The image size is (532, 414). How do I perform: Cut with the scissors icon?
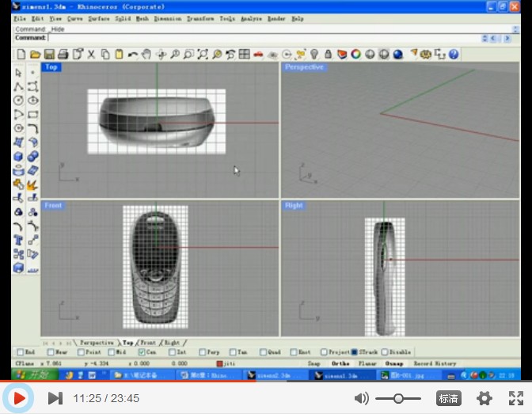click(x=91, y=55)
